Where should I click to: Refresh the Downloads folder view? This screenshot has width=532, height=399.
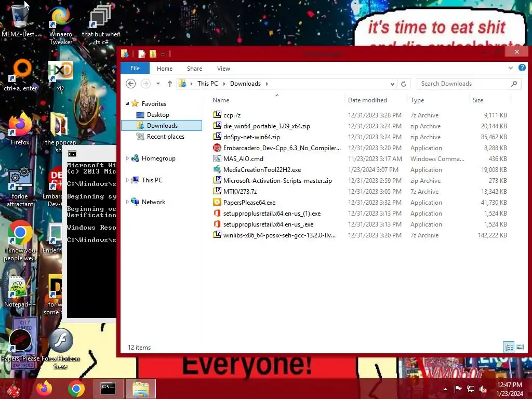coord(403,84)
